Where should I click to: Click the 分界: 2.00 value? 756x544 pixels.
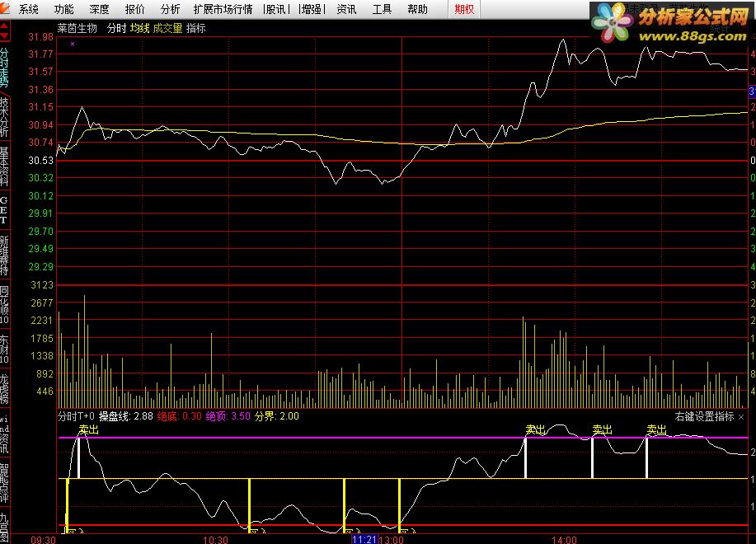277,415
